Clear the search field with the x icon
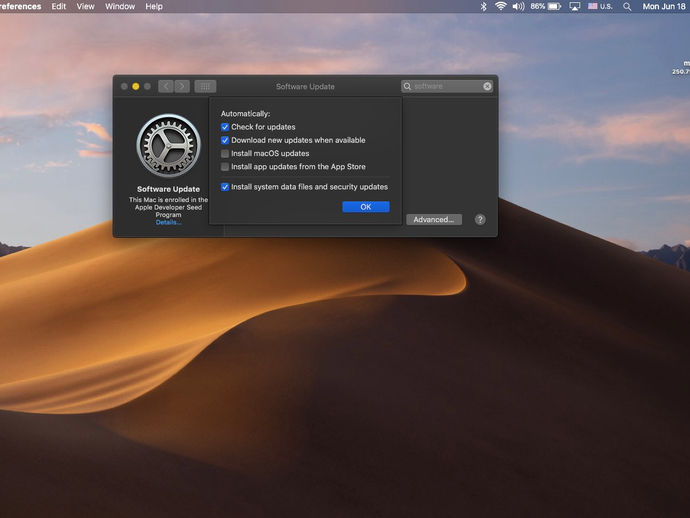This screenshot has height=518, width=690. (x=487, y=86)
